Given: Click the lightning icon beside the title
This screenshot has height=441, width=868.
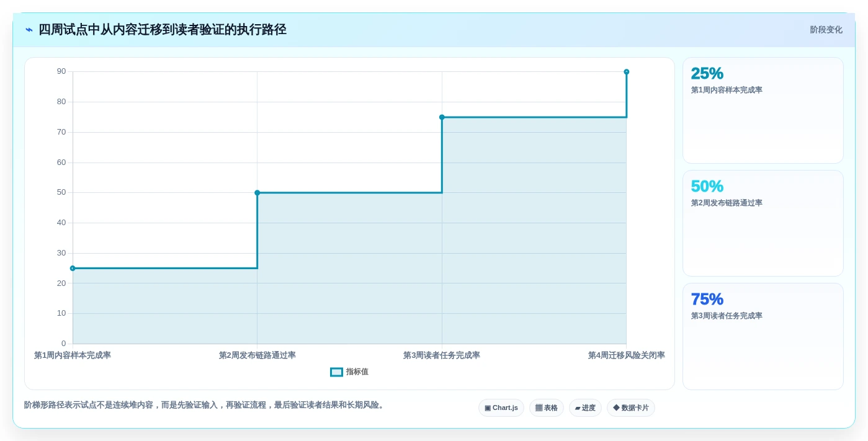Looking at the screenshot, I should point(29,30).
